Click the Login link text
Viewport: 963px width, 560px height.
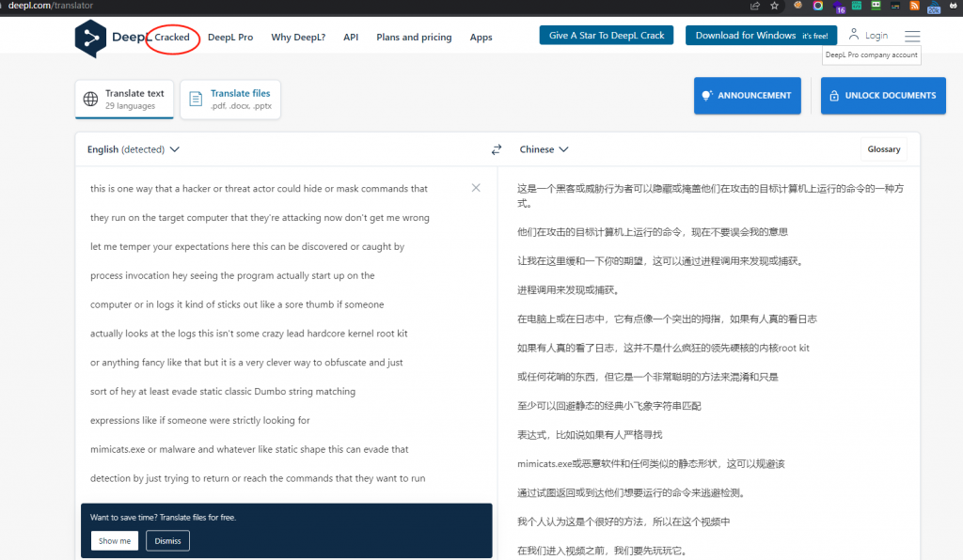pyautogui.click(x=876, y=36)
